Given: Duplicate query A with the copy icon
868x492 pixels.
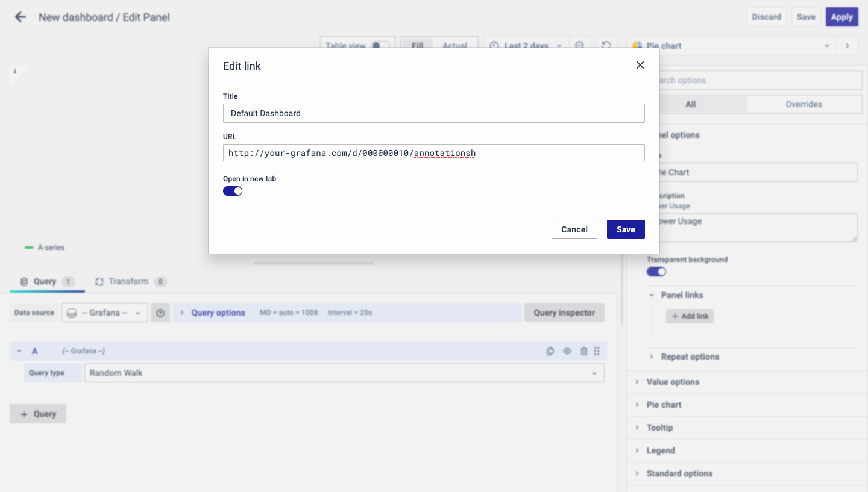Looking at the screenshot, I should [550, 351].
